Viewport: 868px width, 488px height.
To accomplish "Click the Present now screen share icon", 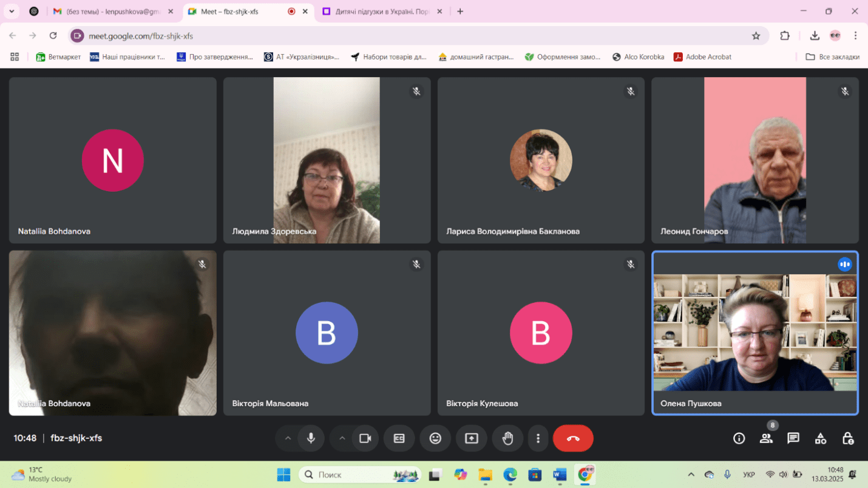I will (472, 438).
